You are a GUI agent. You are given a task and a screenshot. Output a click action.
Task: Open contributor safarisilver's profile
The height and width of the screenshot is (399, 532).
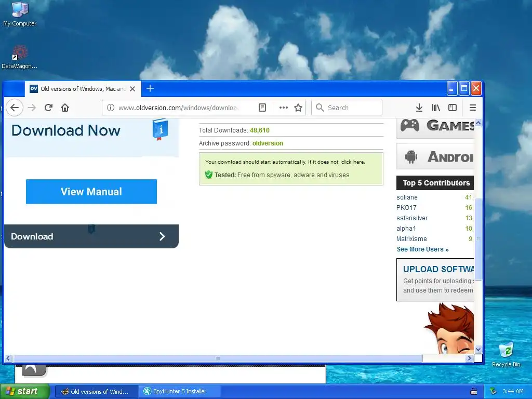[x=412, y=218]
